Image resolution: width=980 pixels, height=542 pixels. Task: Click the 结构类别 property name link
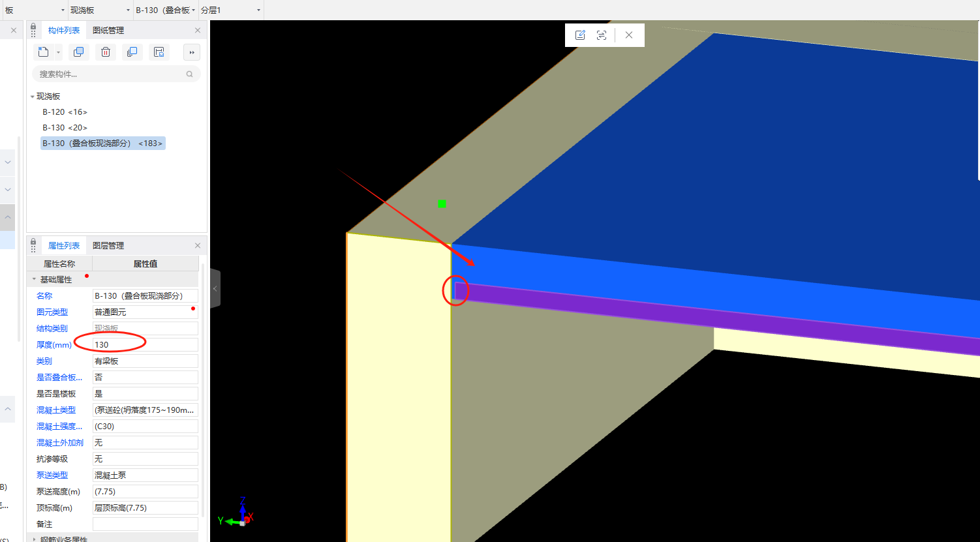[x=52, y=329]
